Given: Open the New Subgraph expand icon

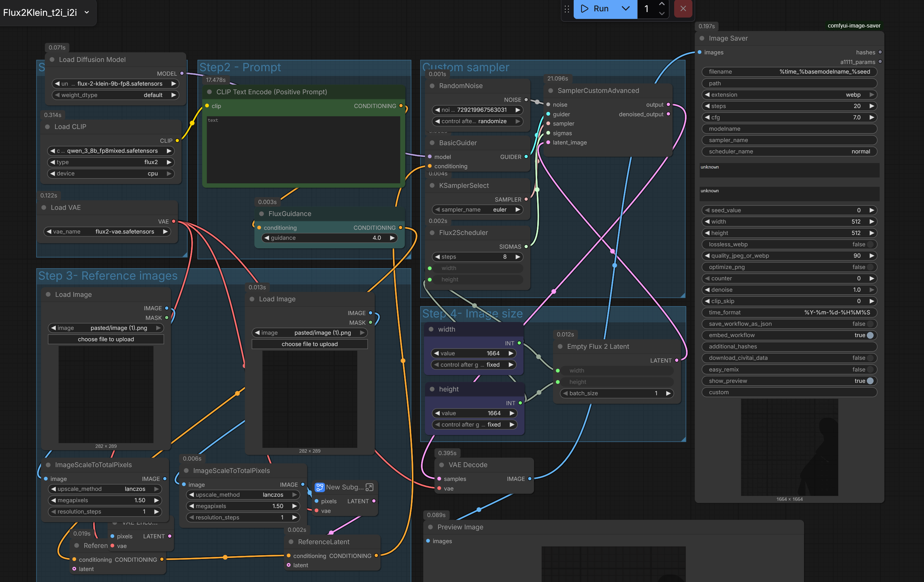Looking at the screenshot, I should point(370,487).
